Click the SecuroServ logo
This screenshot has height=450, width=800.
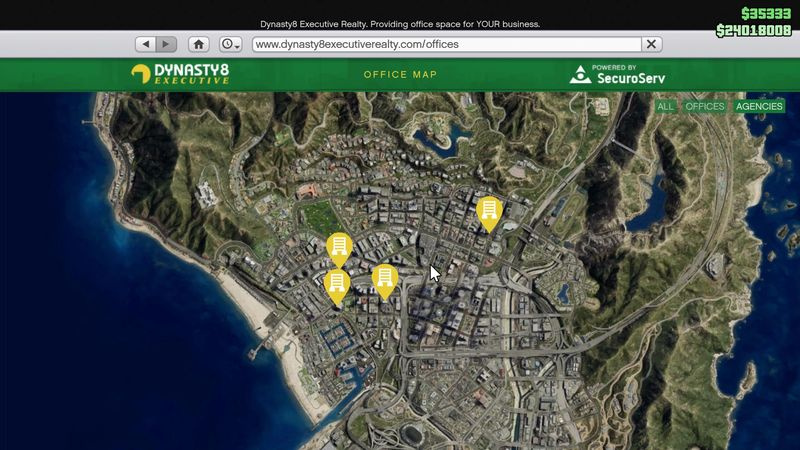coord(617,74)
